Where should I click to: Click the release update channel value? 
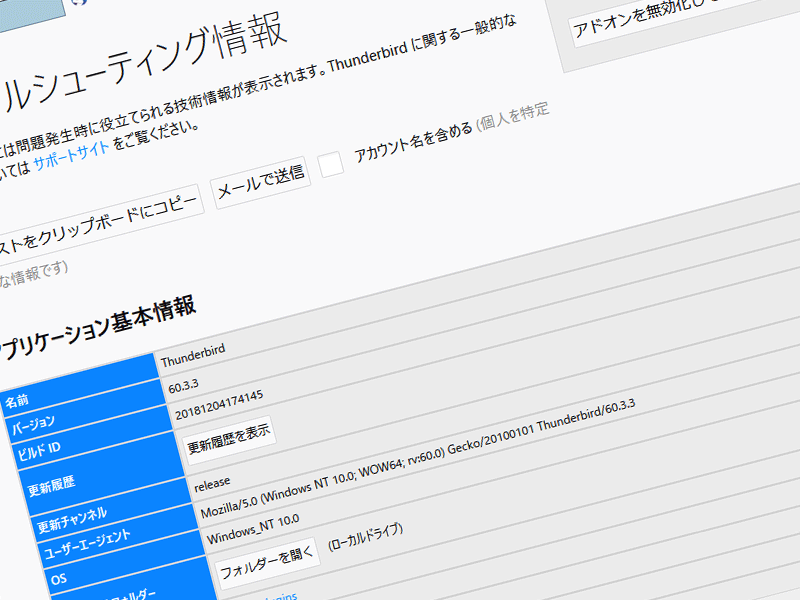coord(212,483)
